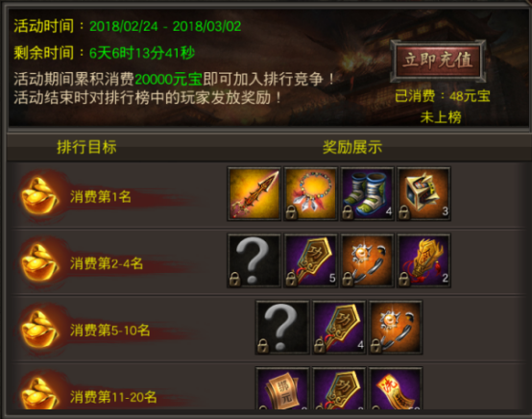The image size is (532, 419).
Task: Click the 奖励展示 column header
Action: tap(352, 147)
